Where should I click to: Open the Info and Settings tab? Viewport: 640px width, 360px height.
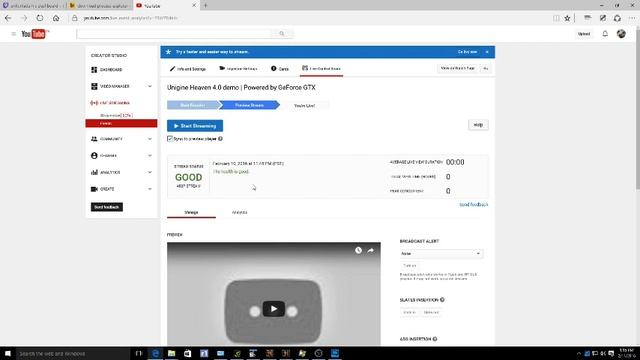point(188,69)
